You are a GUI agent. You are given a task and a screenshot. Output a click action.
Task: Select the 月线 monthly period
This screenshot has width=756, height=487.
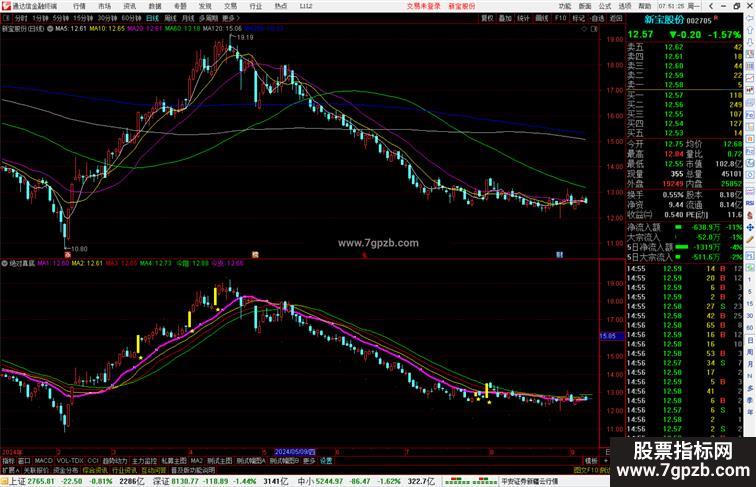188,18
